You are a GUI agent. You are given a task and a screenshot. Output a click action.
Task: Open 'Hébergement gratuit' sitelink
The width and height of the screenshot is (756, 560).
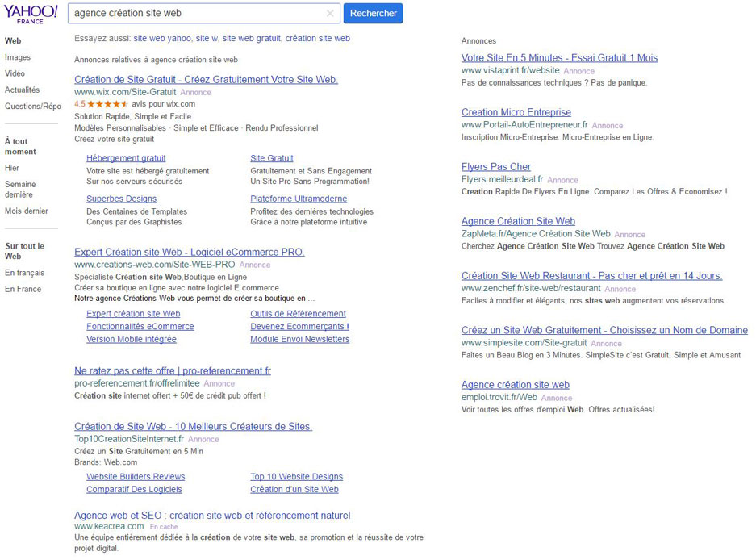pyautogui.click(x=126, y=158)
